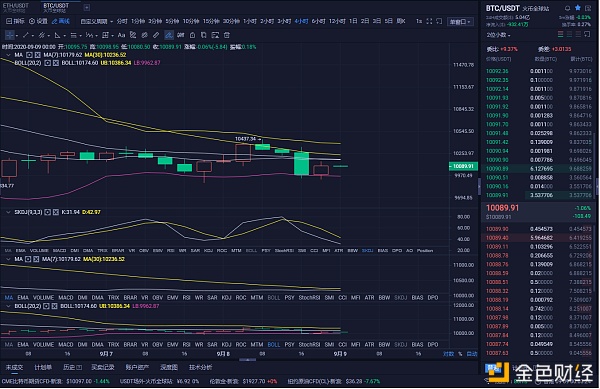The height and width of the screenshot is (389, 600).
Task: Select the crosshair cursor drawing tool
Action: [10, 35]
